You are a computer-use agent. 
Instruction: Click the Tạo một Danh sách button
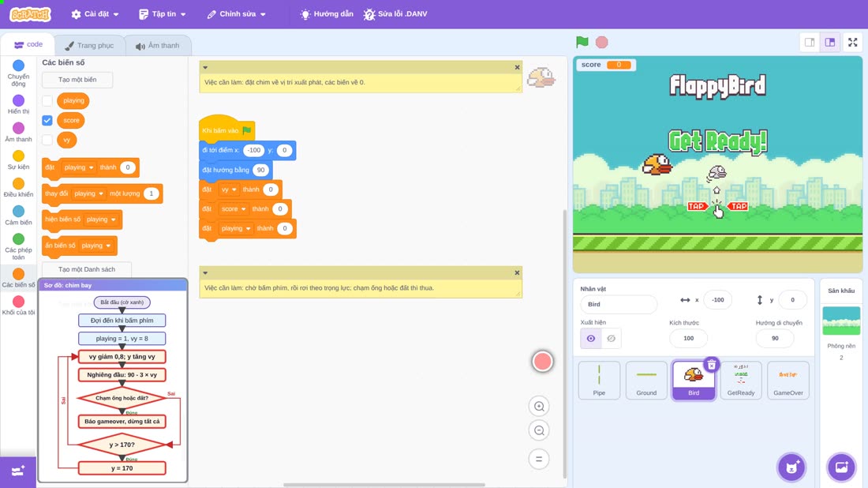coord(86,269)
